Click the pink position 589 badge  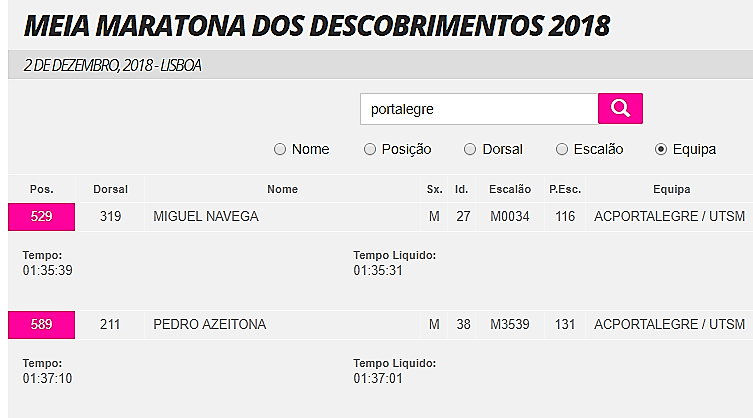pyautogui.click(x=41, y=324)
